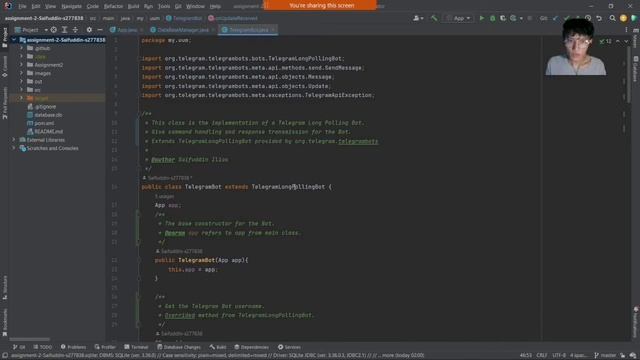Open the profiler run options dropdown arrow
Screen dimensions: 640x360
tap(521, 18)
